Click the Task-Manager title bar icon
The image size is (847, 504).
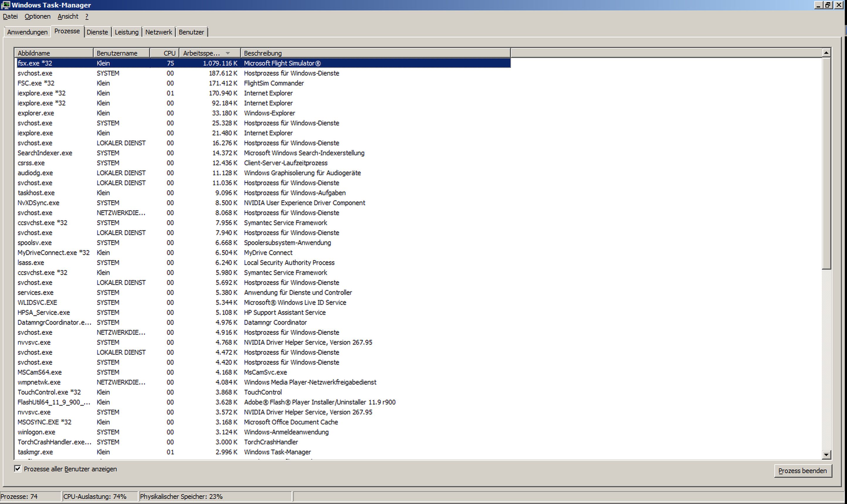[x=6, y=5]
